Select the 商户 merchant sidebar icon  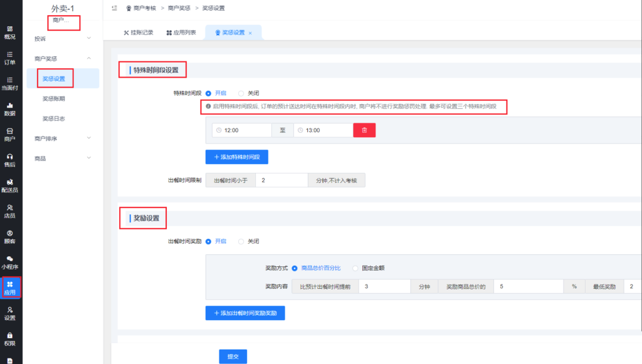tap(10, 135)
